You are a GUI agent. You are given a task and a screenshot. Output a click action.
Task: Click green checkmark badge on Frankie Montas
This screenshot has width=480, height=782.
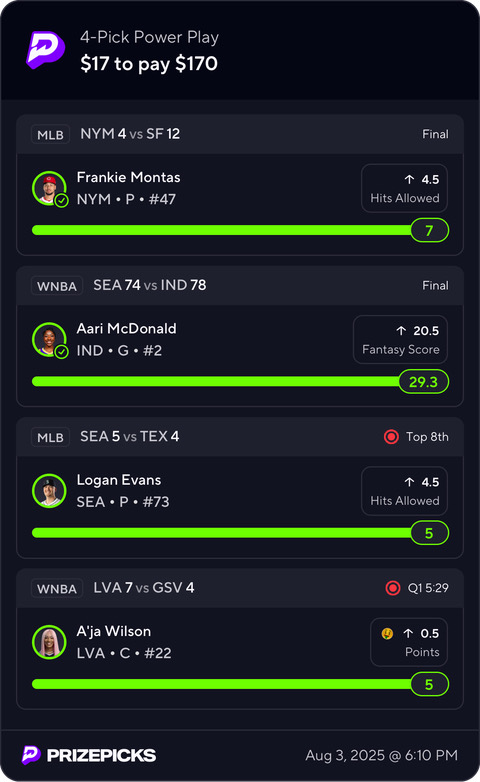pos(61,200)
